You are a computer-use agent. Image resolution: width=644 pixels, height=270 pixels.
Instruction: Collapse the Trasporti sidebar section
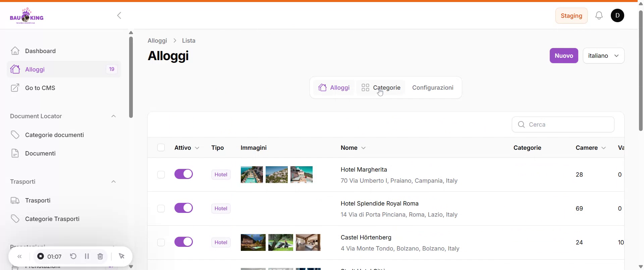[113, 182]
